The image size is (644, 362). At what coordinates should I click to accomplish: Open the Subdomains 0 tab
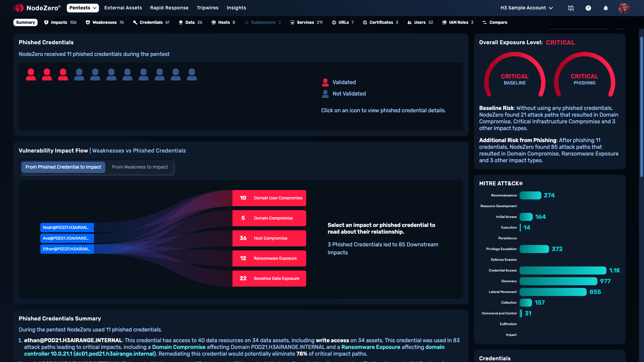point(263,22)
